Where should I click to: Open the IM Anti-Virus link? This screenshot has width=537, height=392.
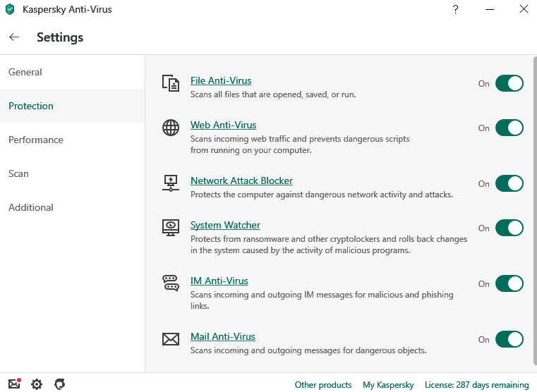pyautogui.click(x=219, y=281)
